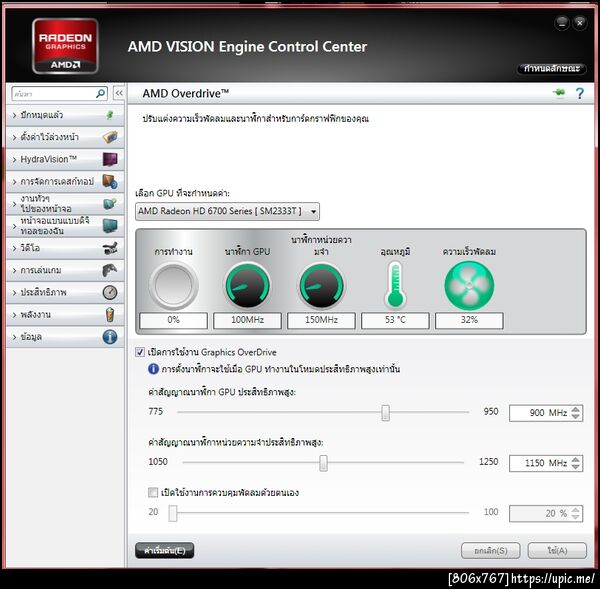
Task: Click the 32% fan speed value
Action: tap(469, 320)
